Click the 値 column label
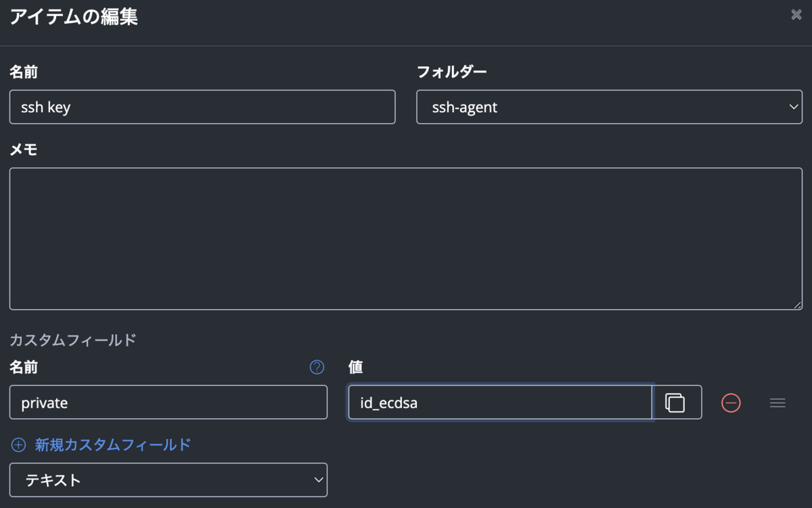This screenshot has width=812, height=508. click(x=356, y=367)
